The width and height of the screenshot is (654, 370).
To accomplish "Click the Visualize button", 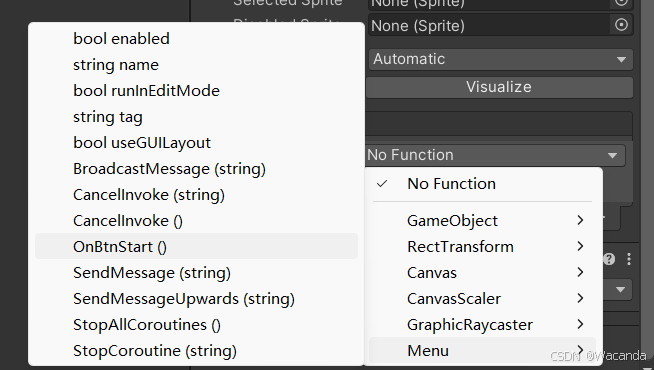I will coord(500,87).
